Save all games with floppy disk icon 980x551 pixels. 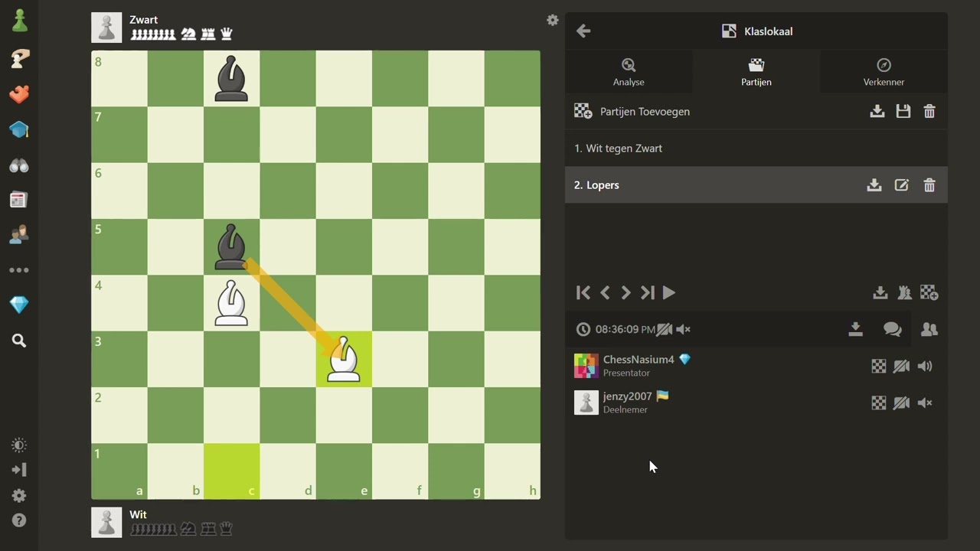click(903, 112)
